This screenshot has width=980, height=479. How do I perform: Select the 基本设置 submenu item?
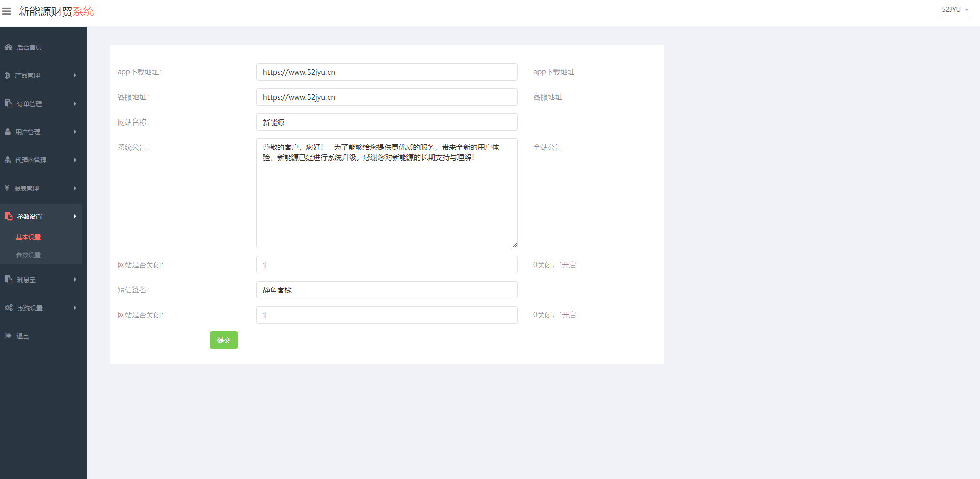(x=28, y=237)
